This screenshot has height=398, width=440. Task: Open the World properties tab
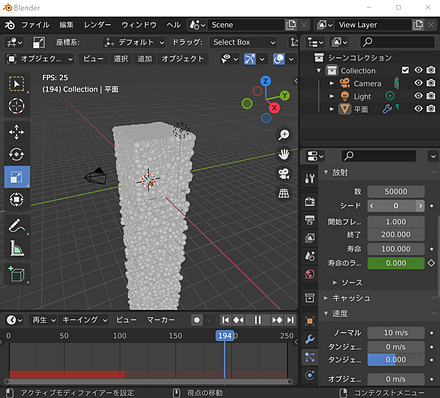310,274
